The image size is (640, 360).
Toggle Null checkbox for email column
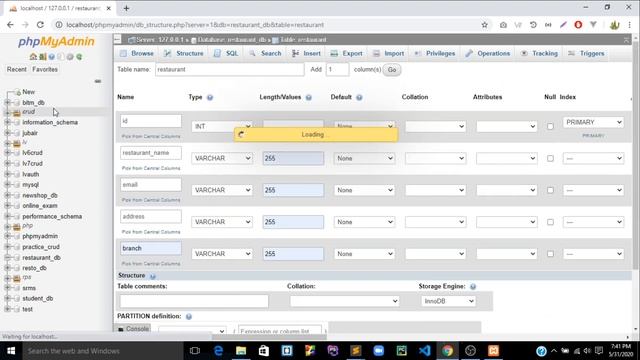[x=550, y=190]
